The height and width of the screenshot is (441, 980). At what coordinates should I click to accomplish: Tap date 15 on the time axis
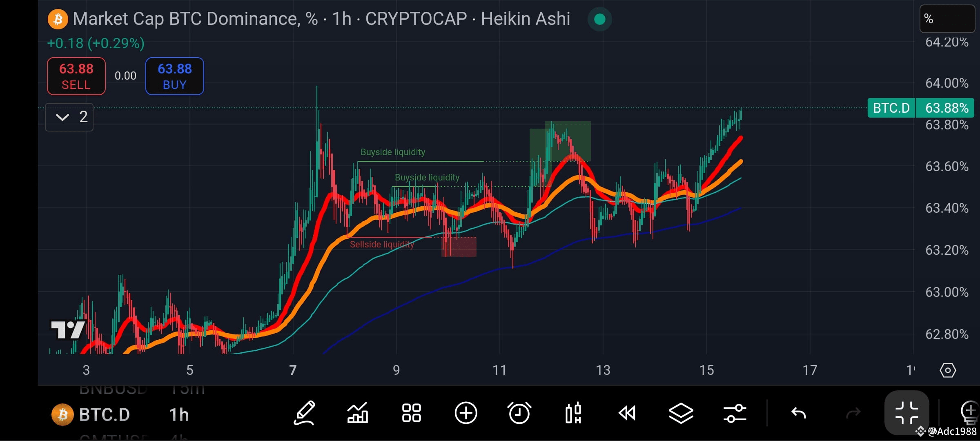706,370
